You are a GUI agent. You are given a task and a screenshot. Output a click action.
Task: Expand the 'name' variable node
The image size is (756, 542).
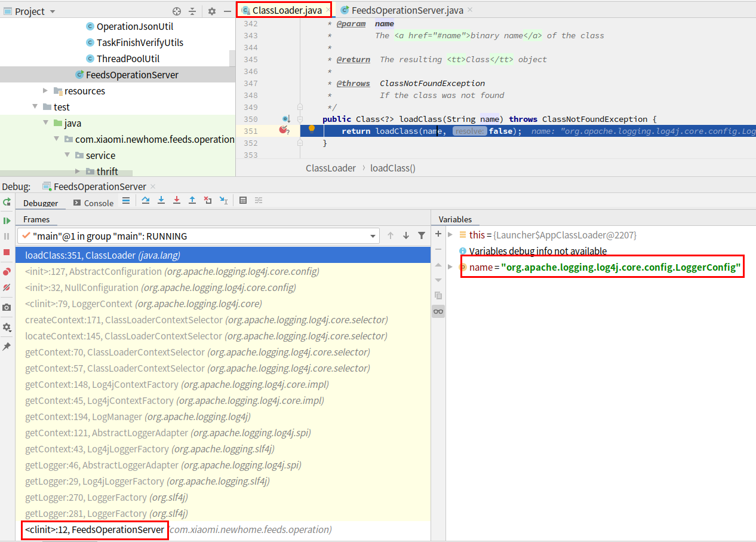coord(451,267)
